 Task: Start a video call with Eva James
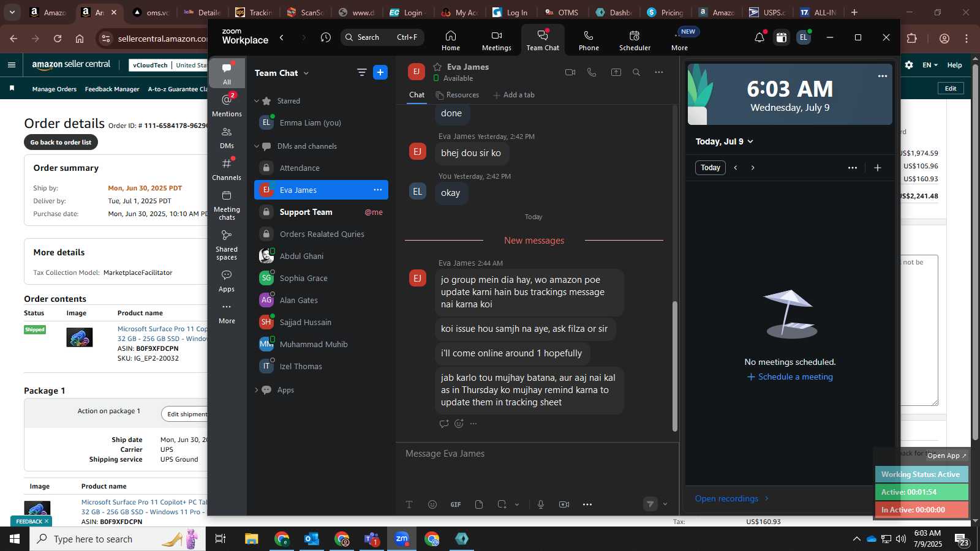point(570,72)
